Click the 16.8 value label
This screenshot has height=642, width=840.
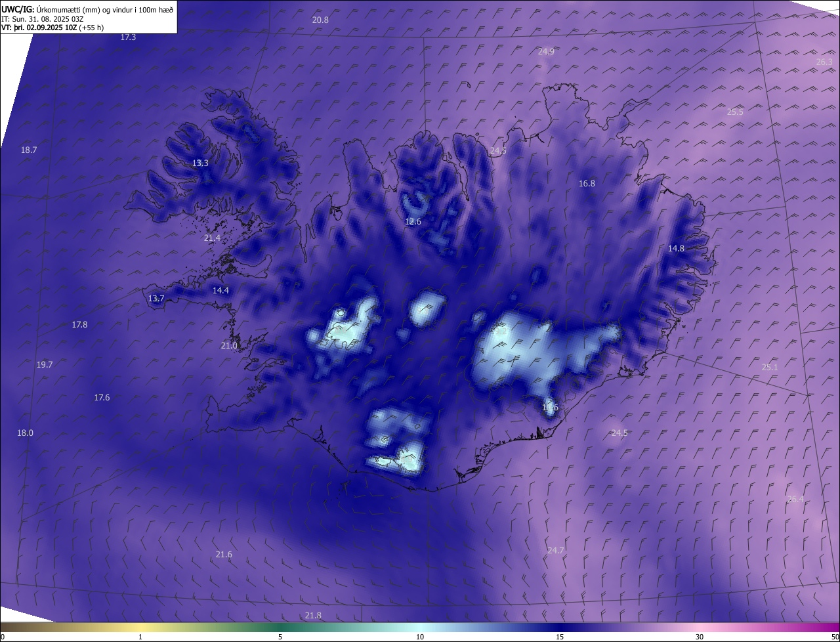click(587, 184)
